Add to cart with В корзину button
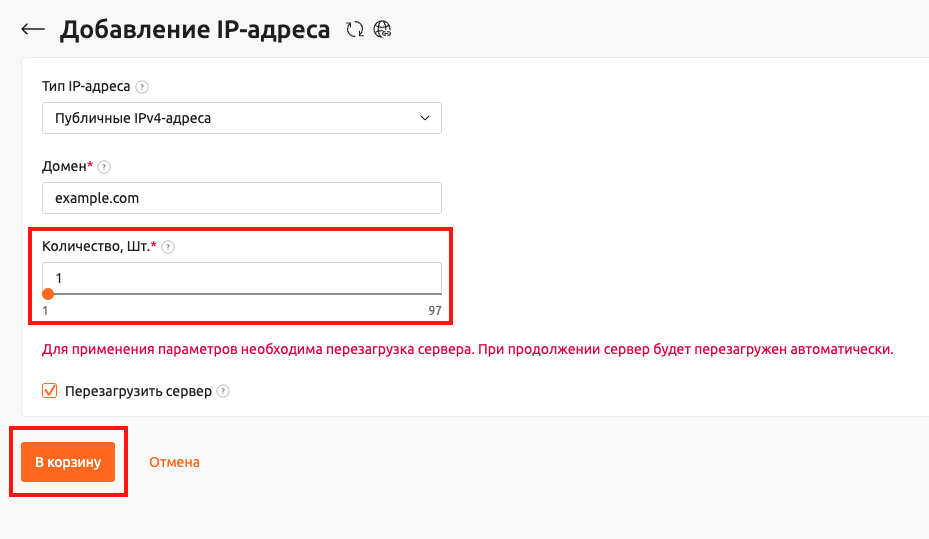The height and width of the screenshot is (539, 929). point(68,462)
